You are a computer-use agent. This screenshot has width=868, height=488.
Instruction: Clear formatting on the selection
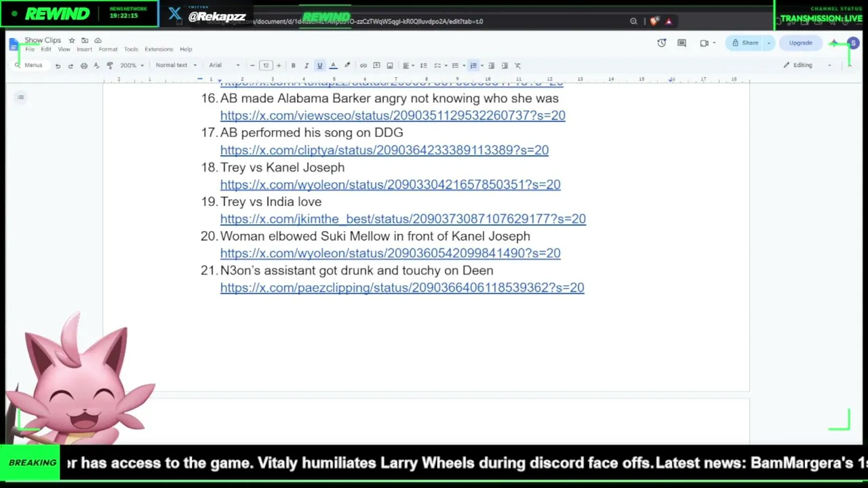pyautogui.click(x=518, y=66)
